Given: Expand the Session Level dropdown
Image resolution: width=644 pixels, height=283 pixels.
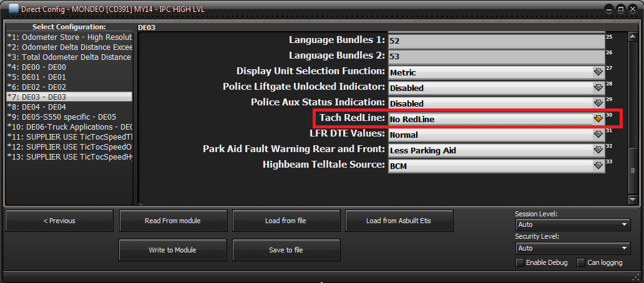Looking at the screenshot, I should click(573, 224).
